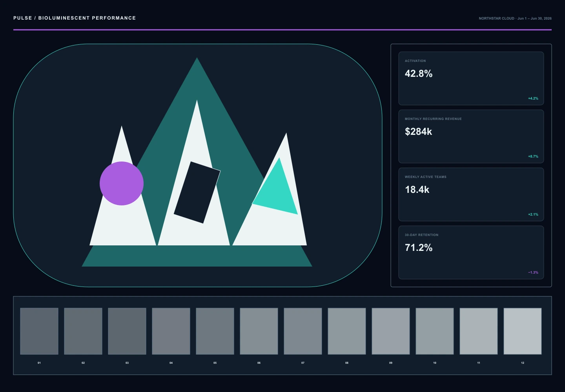Click the 42.8% activation value
Screen dimensions: 565x392
tap(419, 74)
